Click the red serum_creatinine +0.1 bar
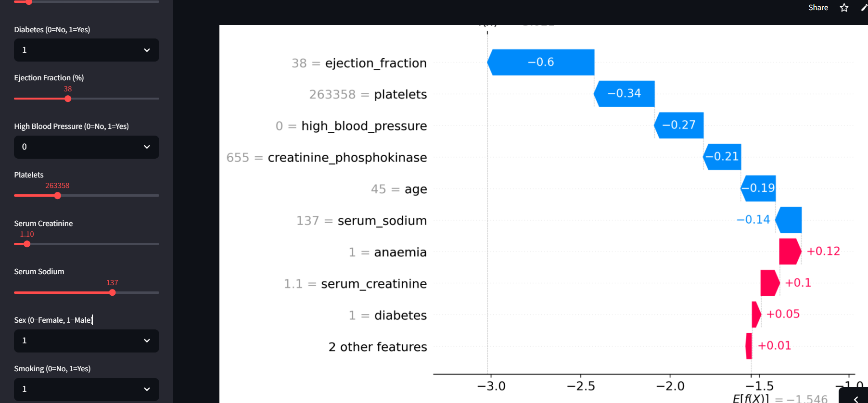Image resolution: width=868 pixels, height=403 pixels. [x=769, y=283]
